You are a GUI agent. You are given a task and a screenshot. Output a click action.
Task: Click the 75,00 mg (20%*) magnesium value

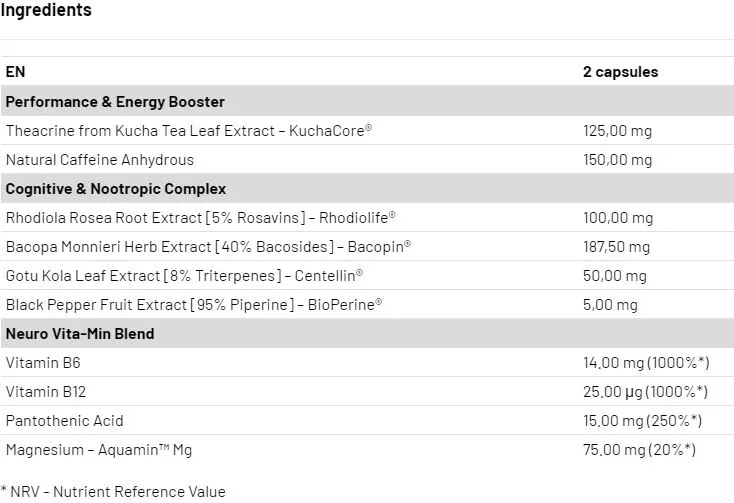(x=639, y=450)
